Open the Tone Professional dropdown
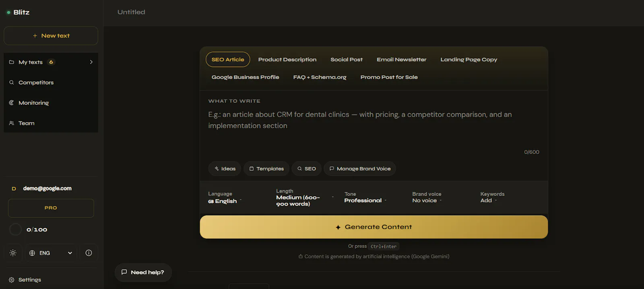Image resolution: width=644 pixels, height=289 pixels. tap(365, 198)
